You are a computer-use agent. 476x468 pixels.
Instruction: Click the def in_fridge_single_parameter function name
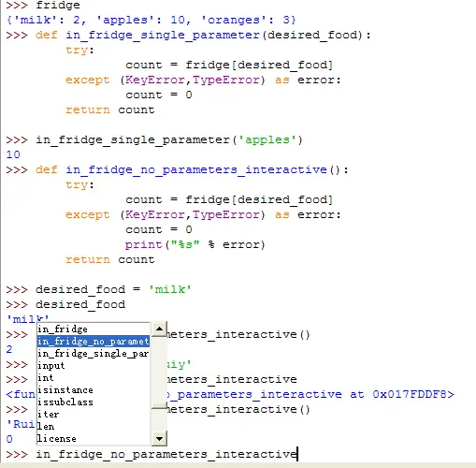163,35
